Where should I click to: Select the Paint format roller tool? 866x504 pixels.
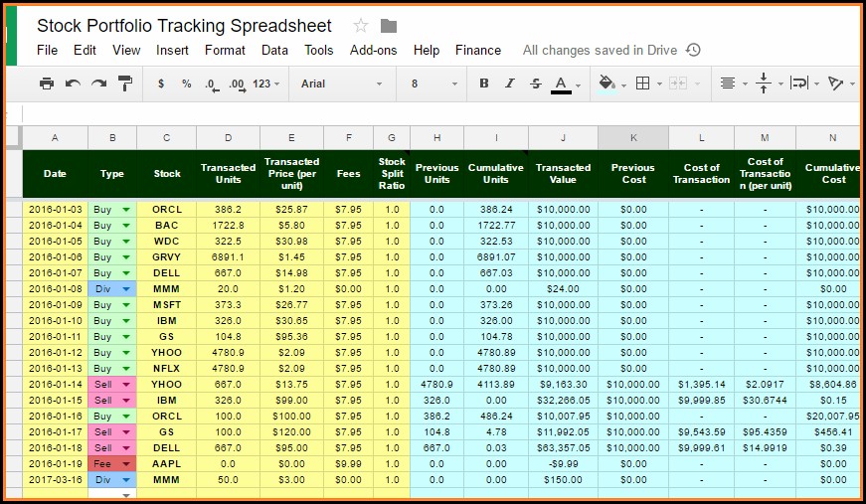pyautogui.click(x=125, y=84)
